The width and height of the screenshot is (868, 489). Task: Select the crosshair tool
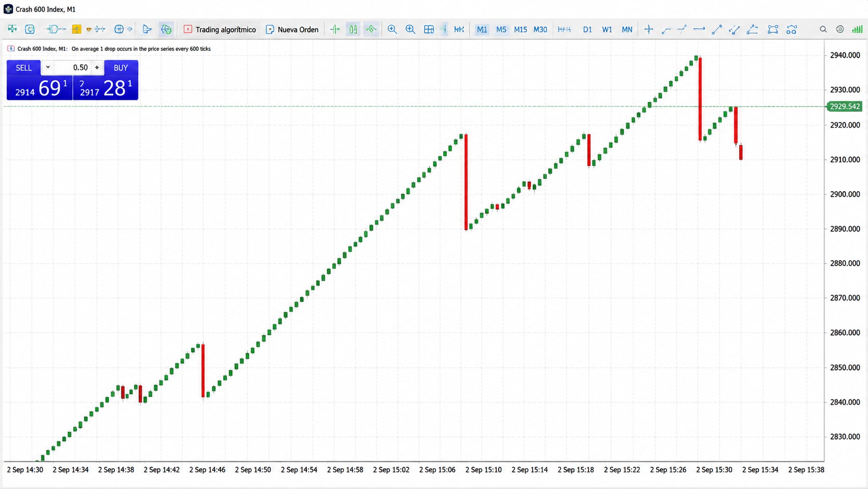click(649, 29)
